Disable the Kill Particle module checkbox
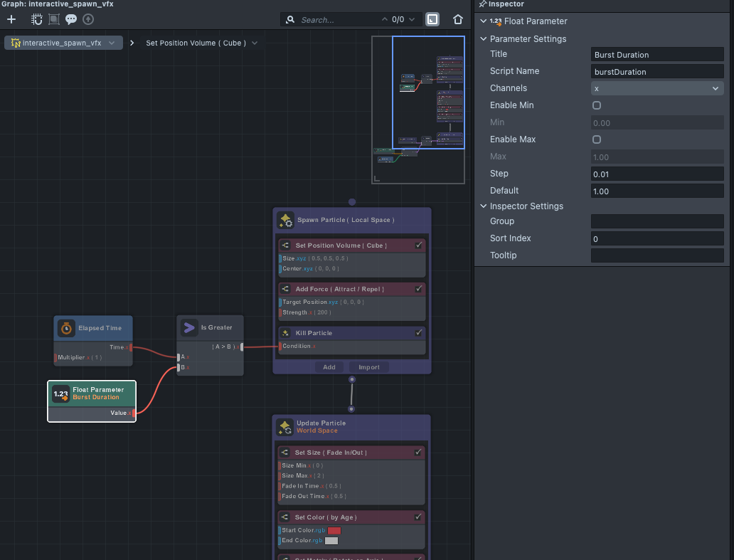734x560 pixels. tap(419, 333)
